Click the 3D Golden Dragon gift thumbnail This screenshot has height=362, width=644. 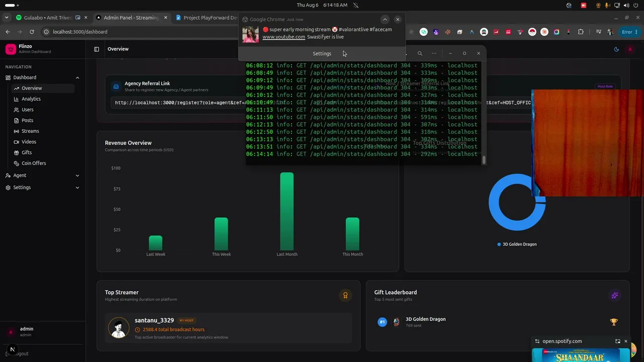tap(396, 322)
